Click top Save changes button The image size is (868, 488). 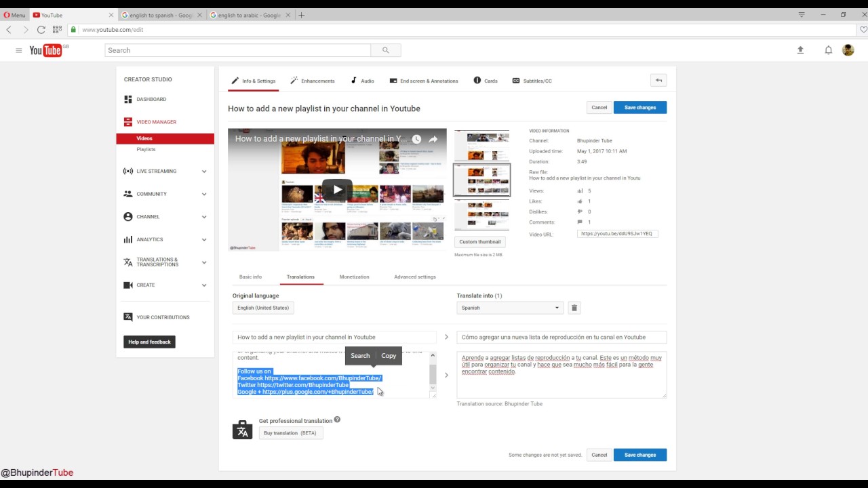pyautogui.click(x=640, y=107)
